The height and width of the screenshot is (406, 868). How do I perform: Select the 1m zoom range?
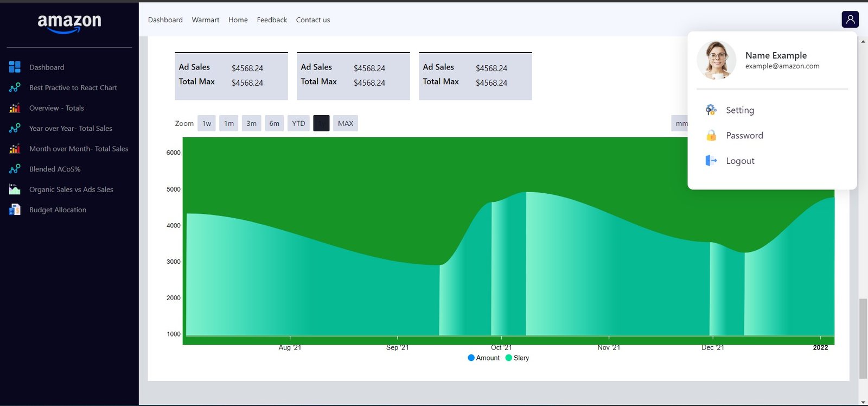tap(229, 123)
